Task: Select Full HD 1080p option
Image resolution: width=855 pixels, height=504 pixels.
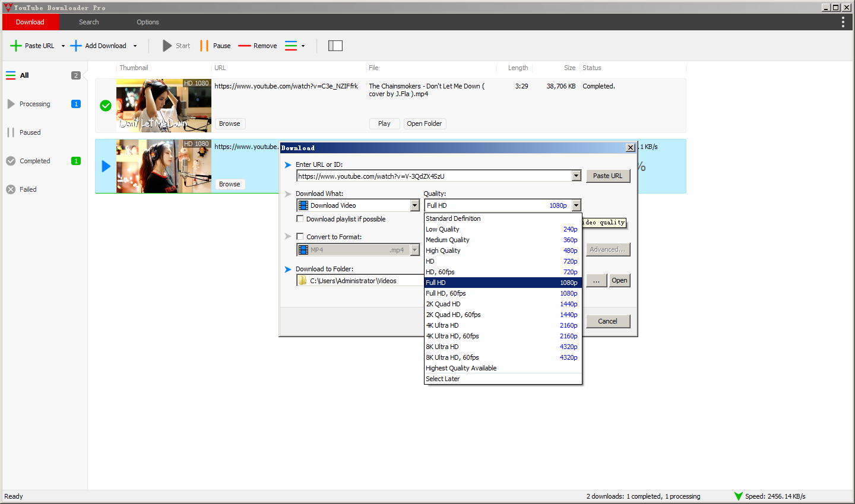Action: coord(503,283)
